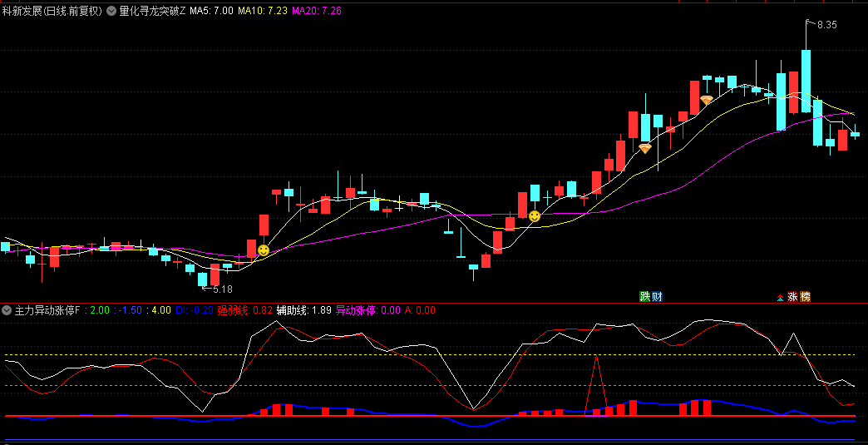
Task: Click the lower diamond signal marker
Action: tap(645, 148)
